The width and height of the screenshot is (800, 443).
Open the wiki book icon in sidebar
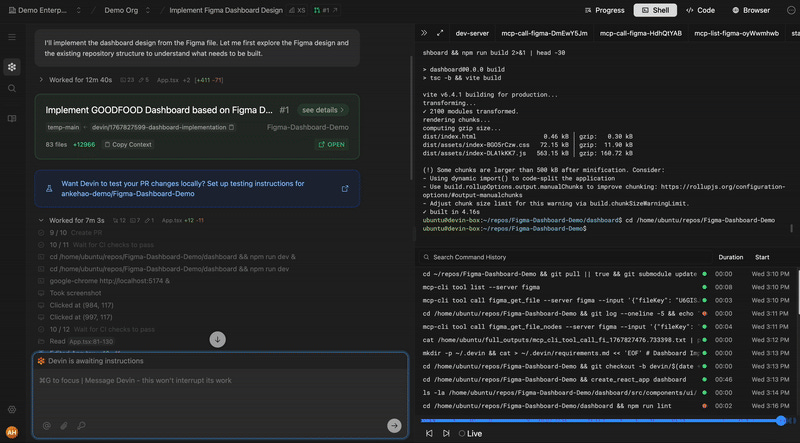click(x=12, y=119)
